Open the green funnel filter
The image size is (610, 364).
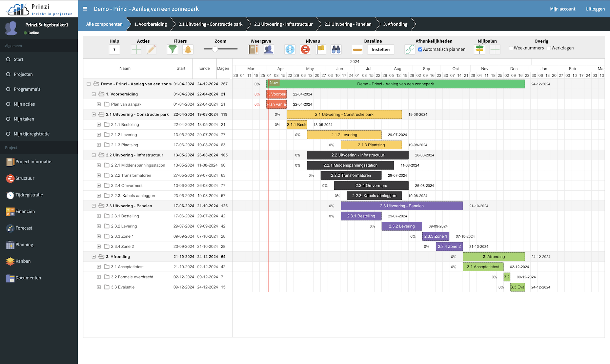[x=172, y=49]
